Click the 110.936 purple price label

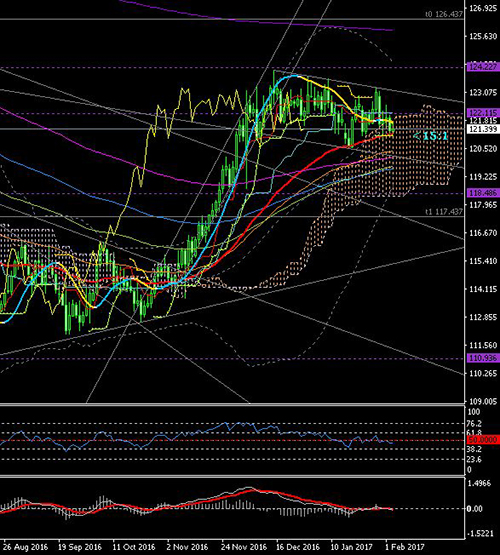483,358
